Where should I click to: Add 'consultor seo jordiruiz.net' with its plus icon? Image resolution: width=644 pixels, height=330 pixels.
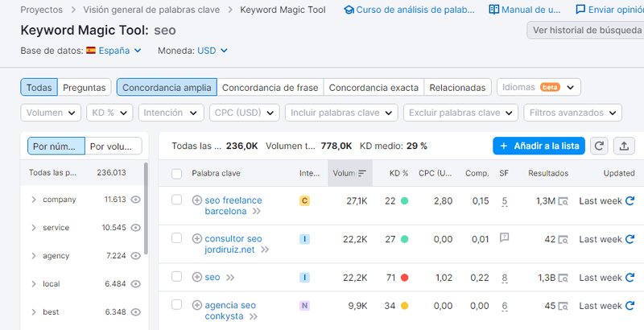pyautogui.click(x=197, y=238)
